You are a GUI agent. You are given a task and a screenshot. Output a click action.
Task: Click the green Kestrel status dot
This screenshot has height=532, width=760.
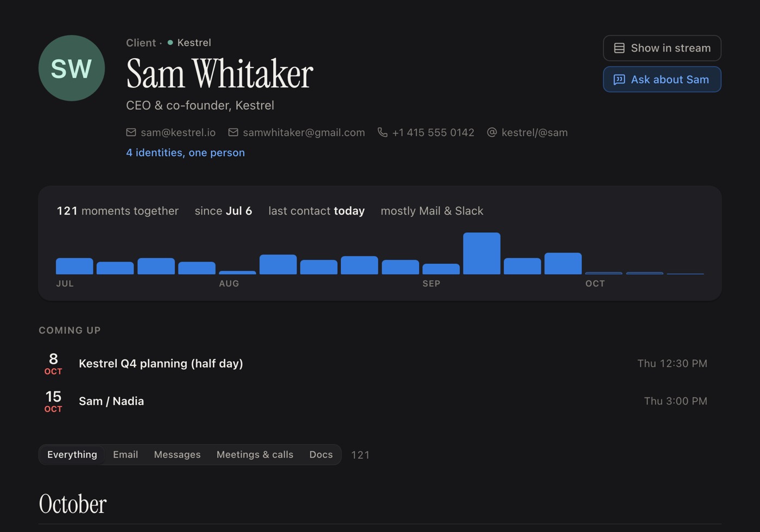click(170, 42)
